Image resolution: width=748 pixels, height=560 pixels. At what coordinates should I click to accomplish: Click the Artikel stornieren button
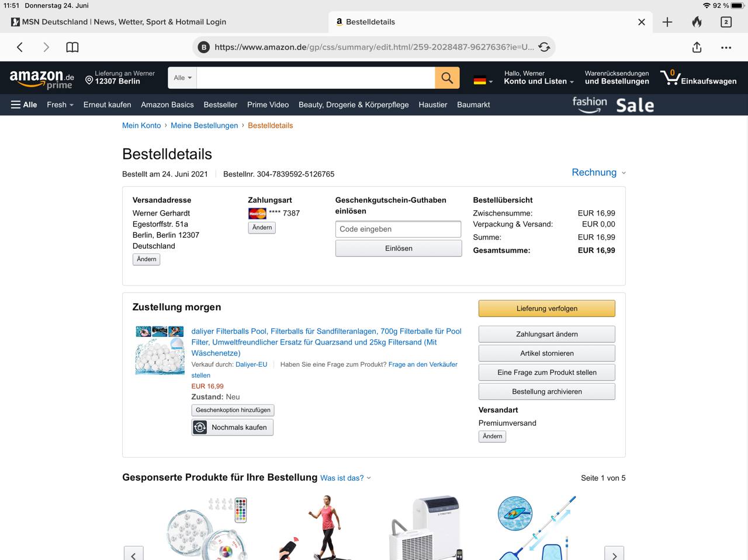point(547,353)
